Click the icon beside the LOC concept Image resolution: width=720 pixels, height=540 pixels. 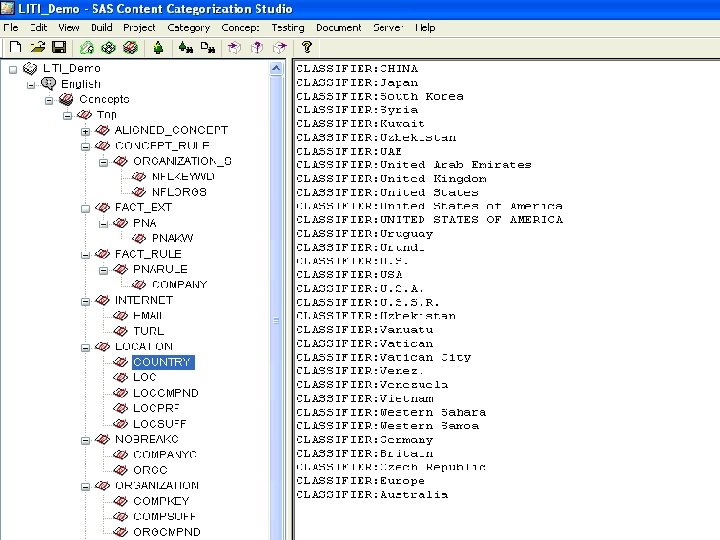click(120, 377)
